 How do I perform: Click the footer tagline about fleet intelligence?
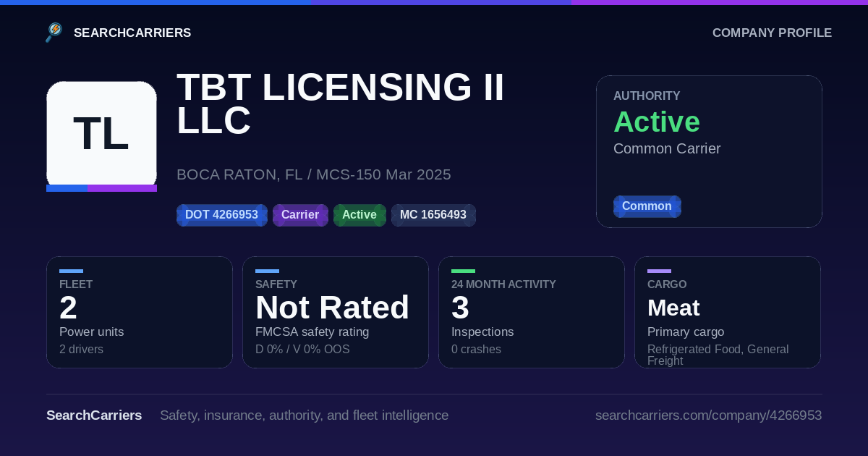tap(304, 415)
